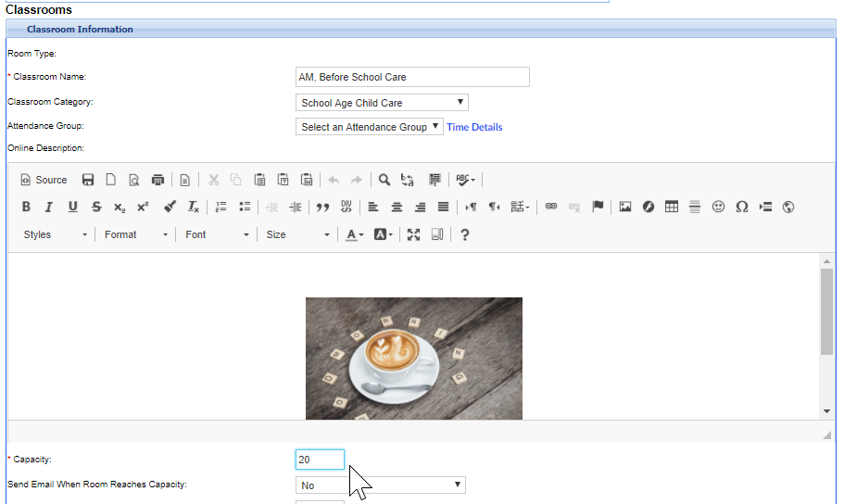
Task: Open the spell check ABC dropdown
Action: click(466, 180)
